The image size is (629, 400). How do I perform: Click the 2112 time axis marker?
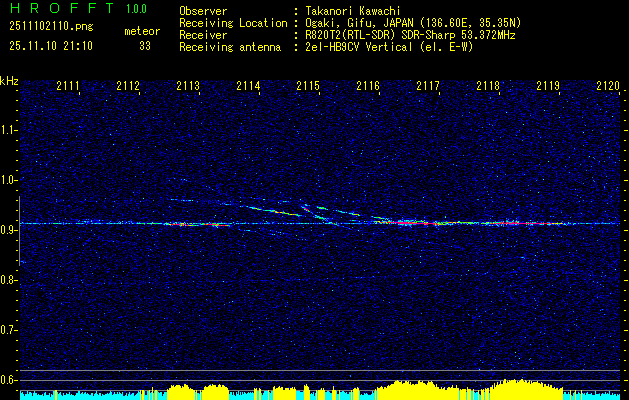point(128,85)
